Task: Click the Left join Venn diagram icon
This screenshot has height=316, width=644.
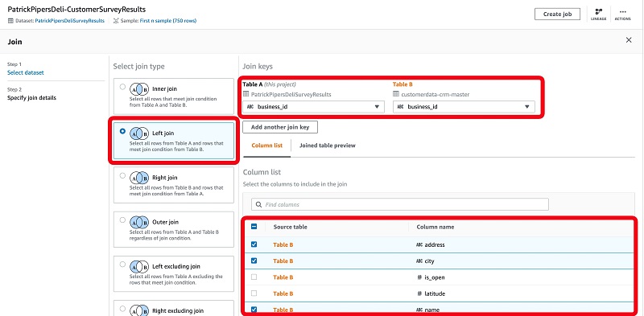Action: (139, 133)
